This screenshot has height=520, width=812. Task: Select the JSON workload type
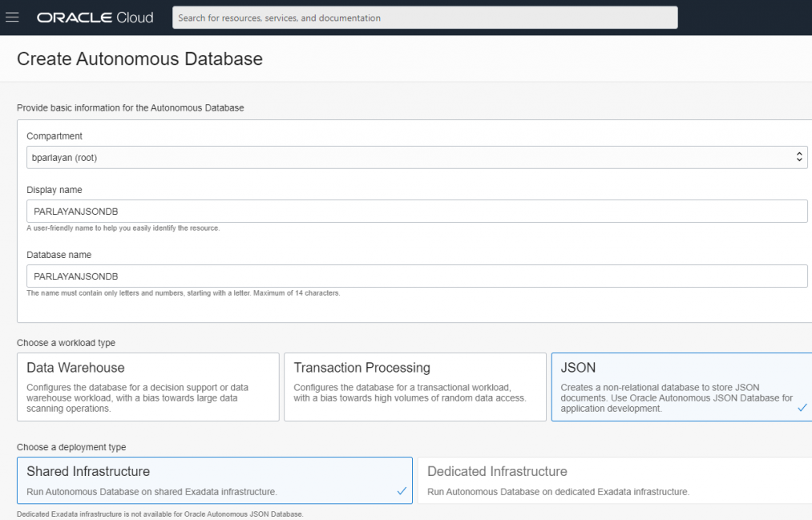click(x=681, y=387)
